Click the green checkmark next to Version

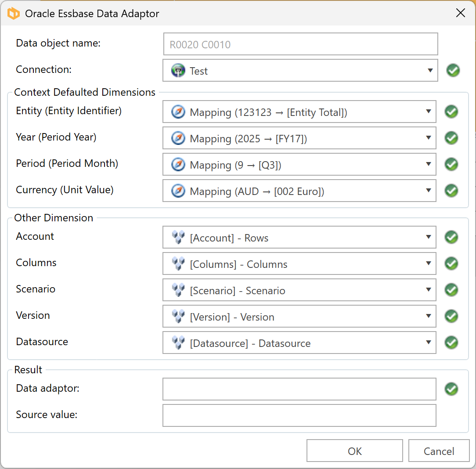[451, 316]
